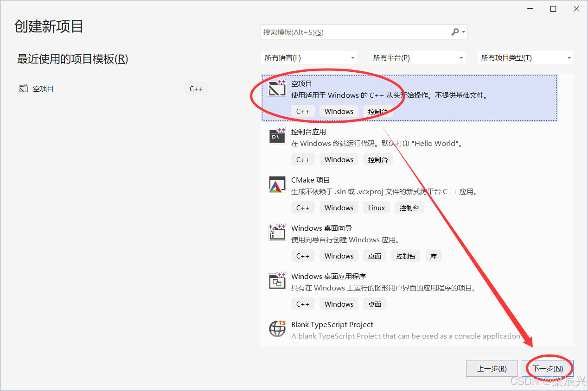Select the Windows 桌面应用程序 template title

328,276
